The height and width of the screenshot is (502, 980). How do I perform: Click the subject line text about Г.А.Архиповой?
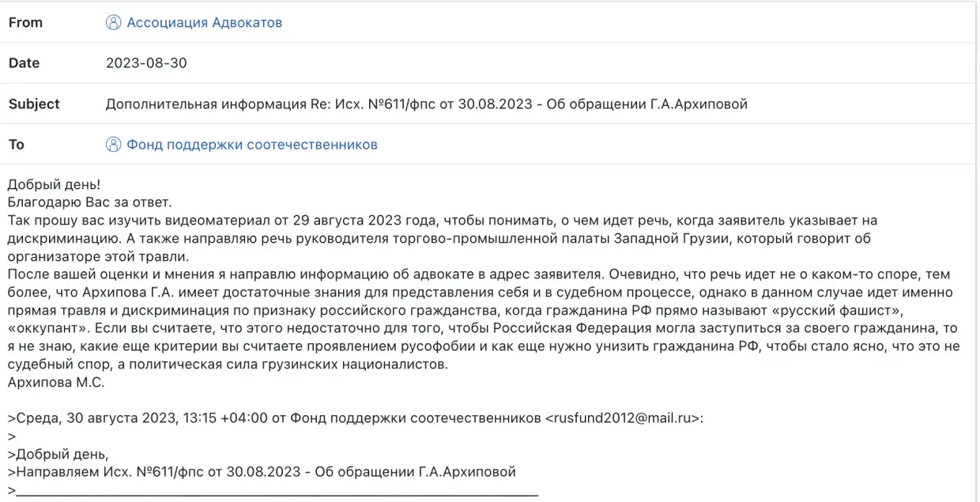pos(427,104)
